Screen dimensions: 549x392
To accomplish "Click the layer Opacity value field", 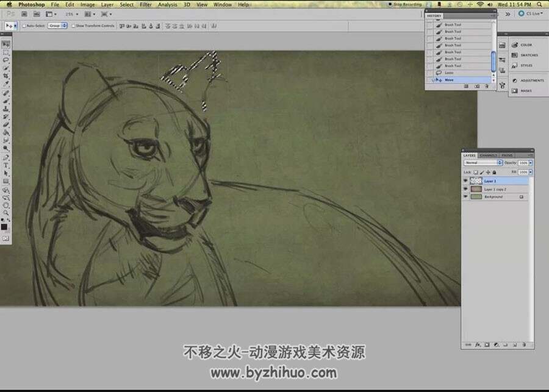I will pos(523,163).
